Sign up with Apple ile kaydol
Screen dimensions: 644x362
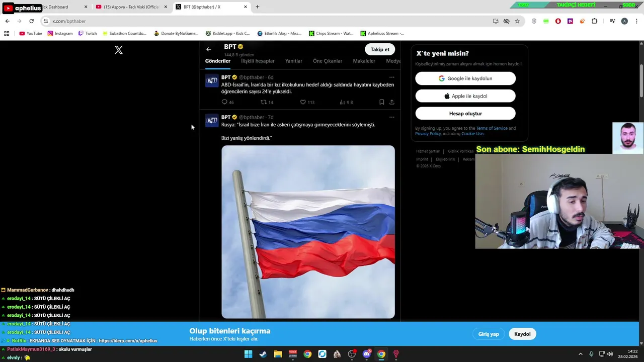(465, 96)
